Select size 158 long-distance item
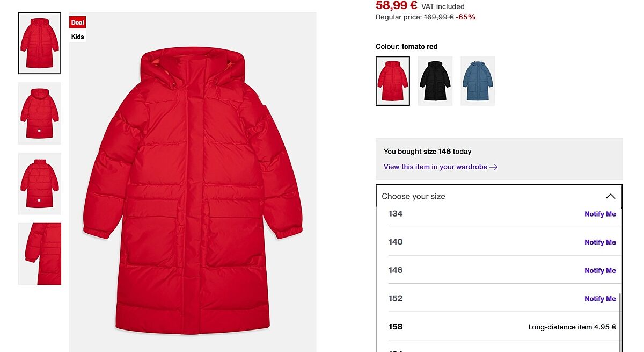 (502, 327)
